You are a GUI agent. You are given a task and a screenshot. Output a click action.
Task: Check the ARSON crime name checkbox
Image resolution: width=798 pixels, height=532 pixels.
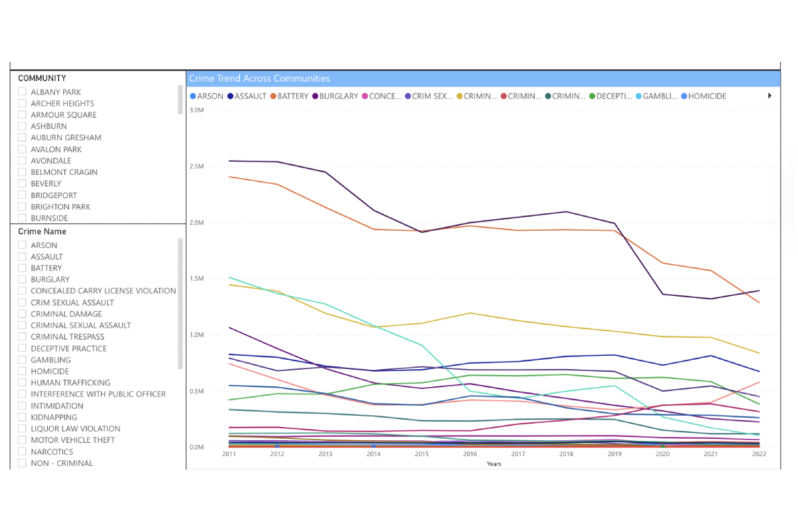pyautogui.click(x=21, y=245)
